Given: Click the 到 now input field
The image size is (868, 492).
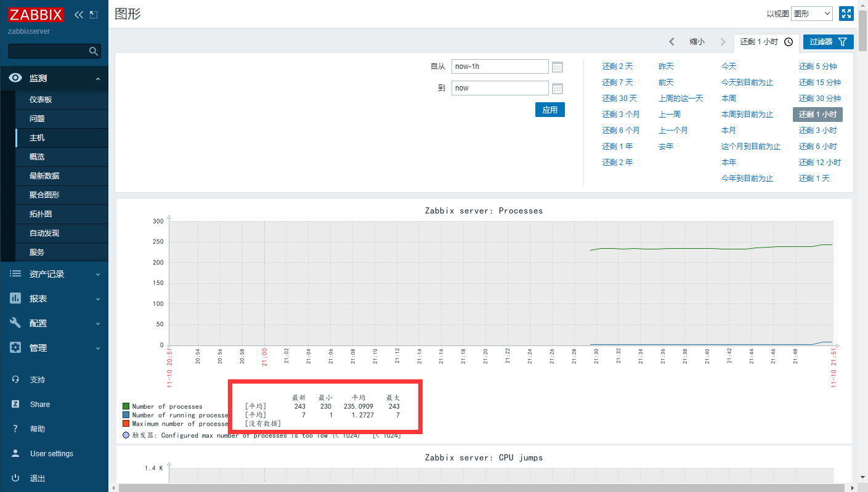Looking at the screenshot, I should (500, 88).
